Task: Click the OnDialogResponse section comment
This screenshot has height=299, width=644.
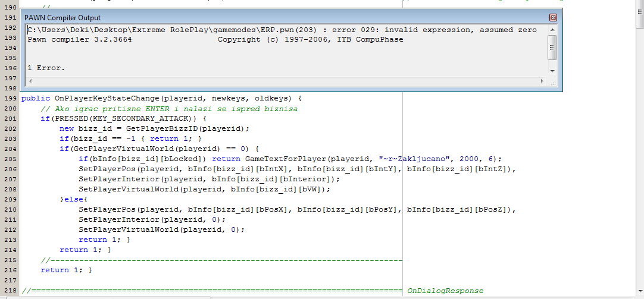Action: click(445, 291)
